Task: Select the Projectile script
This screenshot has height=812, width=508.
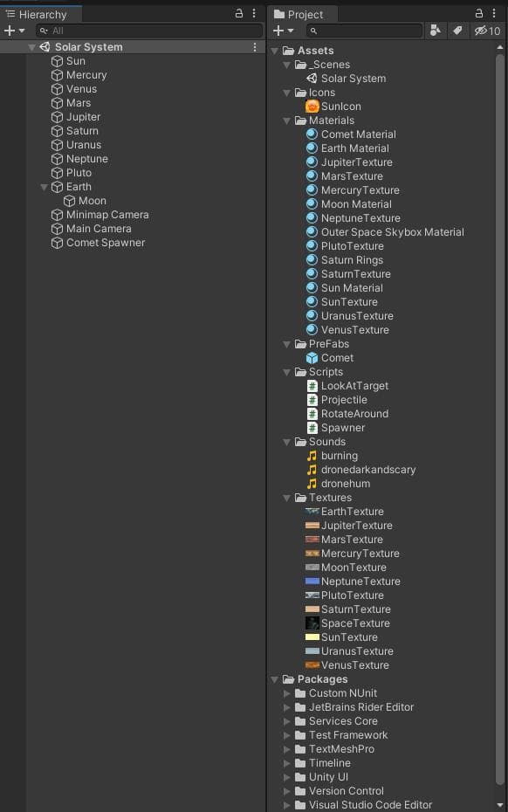Action: [x=344, y=400]
